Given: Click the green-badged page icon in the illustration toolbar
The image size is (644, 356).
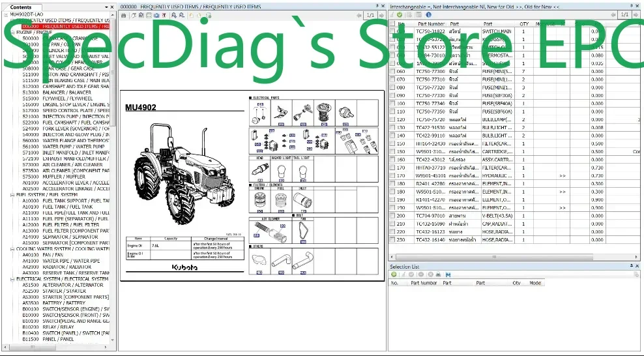Looking at the screenshot, I should click(209, 16).
